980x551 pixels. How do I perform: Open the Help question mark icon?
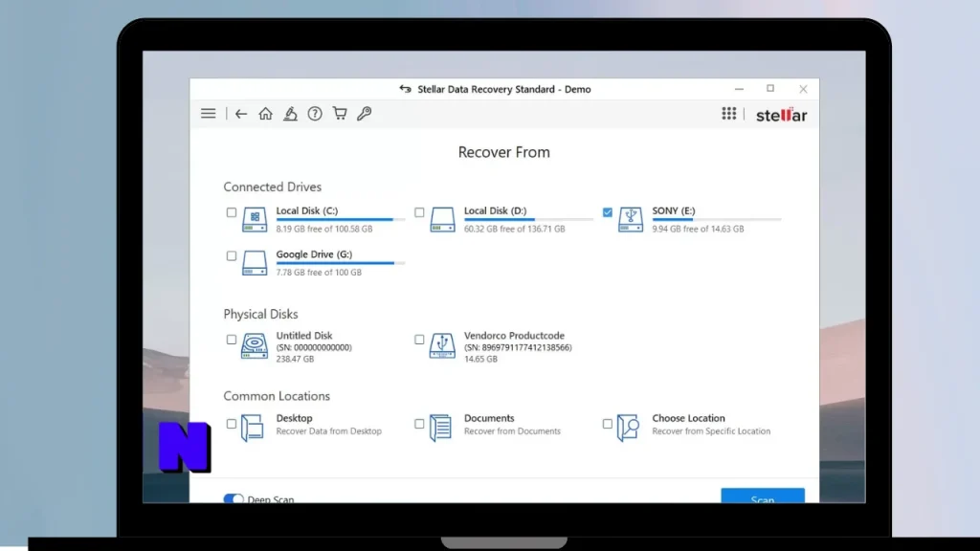[x=315, y=114]
